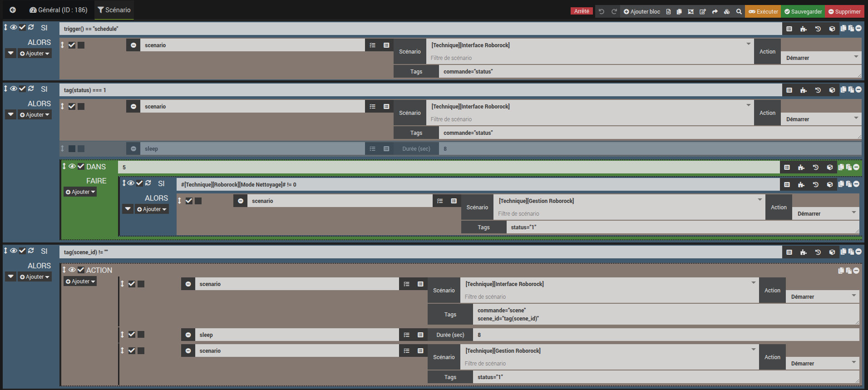Toggle repeat icon on trigger() SI block

(31, 27)
